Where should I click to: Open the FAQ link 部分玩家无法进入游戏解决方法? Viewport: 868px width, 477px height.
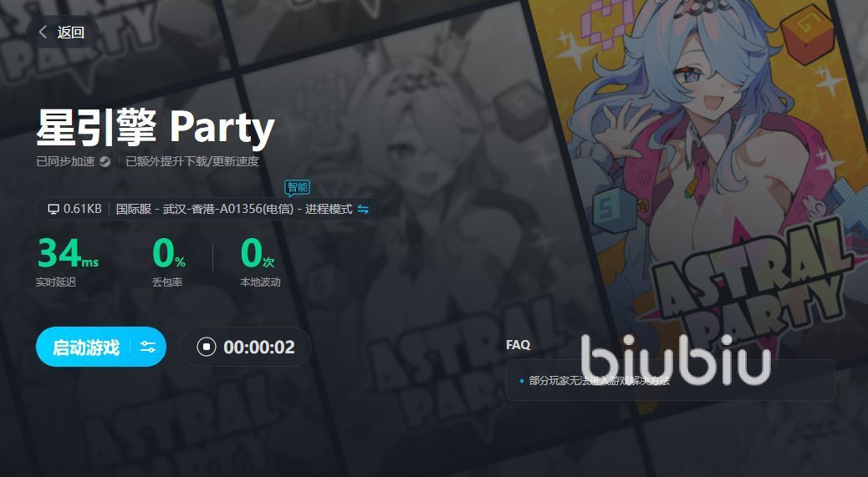point(600,381)
